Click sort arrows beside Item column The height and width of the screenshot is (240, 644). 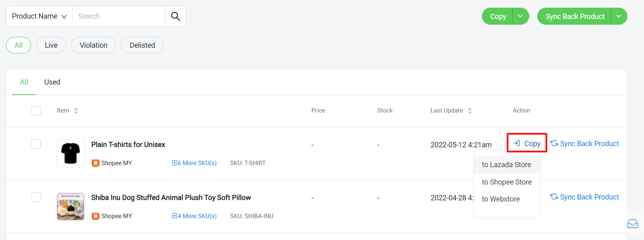(x=76, y=110)
